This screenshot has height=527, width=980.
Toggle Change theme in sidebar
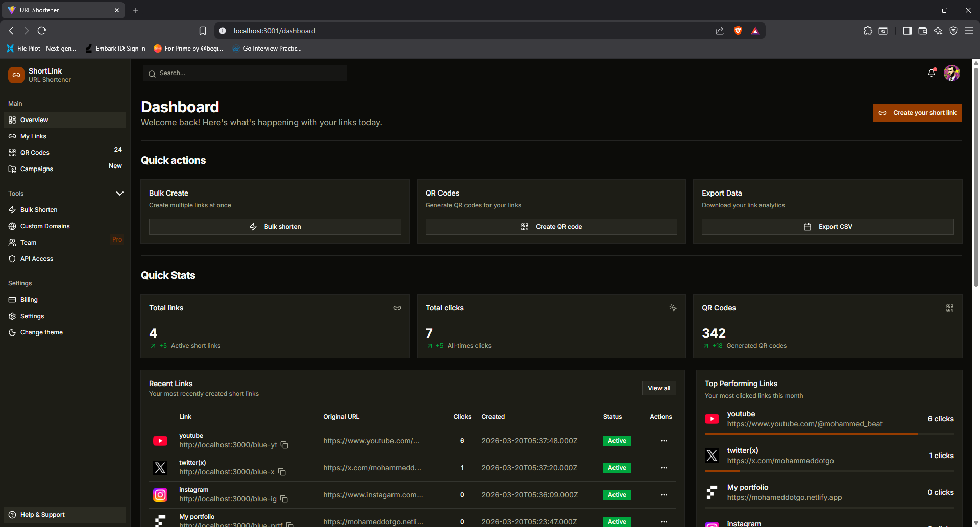[41, 332]
